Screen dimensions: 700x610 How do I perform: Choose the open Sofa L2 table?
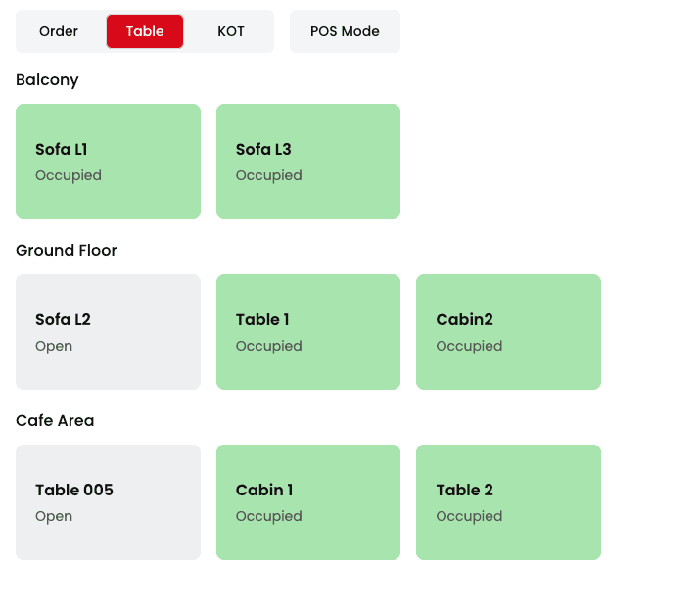click(108, 331)
